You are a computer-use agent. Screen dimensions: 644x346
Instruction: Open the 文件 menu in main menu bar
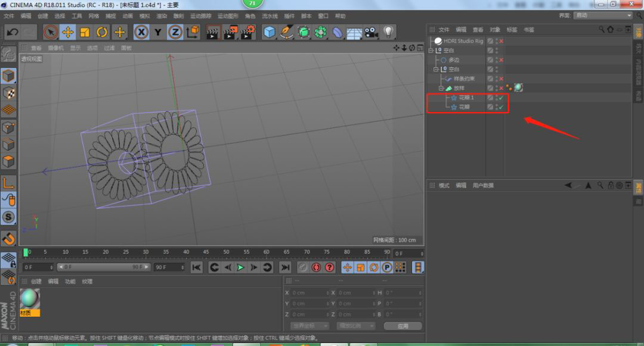(8, 16)
